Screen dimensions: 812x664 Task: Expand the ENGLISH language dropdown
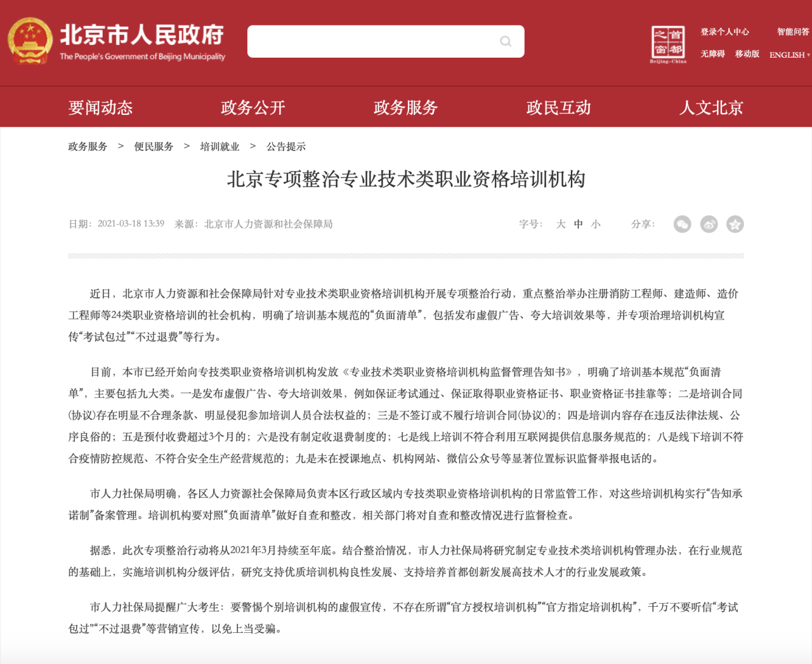click(x=789, y=55)
